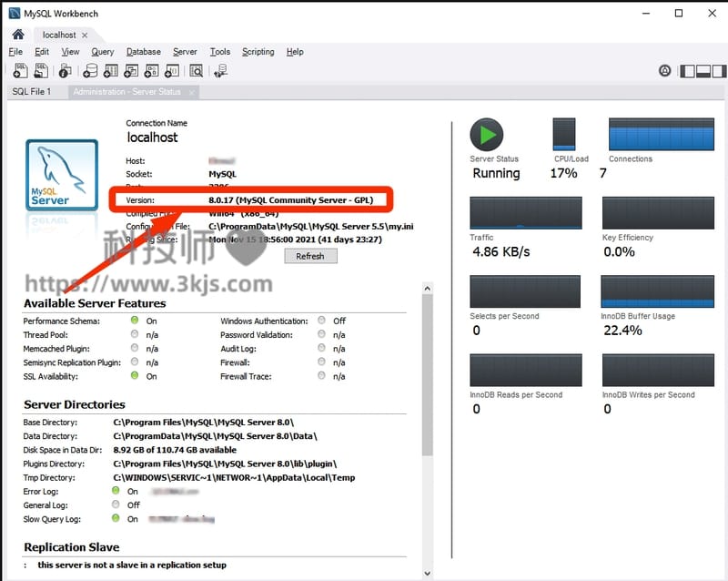728x581 pixels.
Task: Click the Performance Schema status indicator
Action: tap(135, 321)
